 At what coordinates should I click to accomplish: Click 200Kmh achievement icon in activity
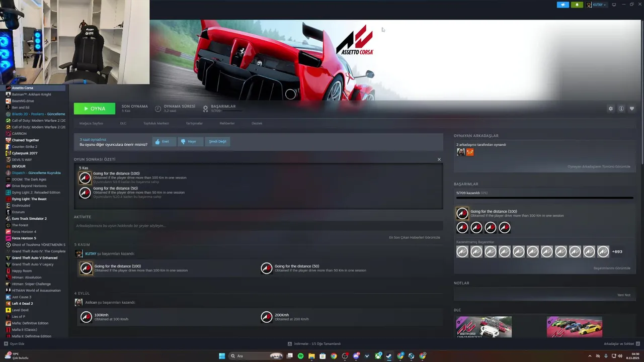[x=267, y=317]
